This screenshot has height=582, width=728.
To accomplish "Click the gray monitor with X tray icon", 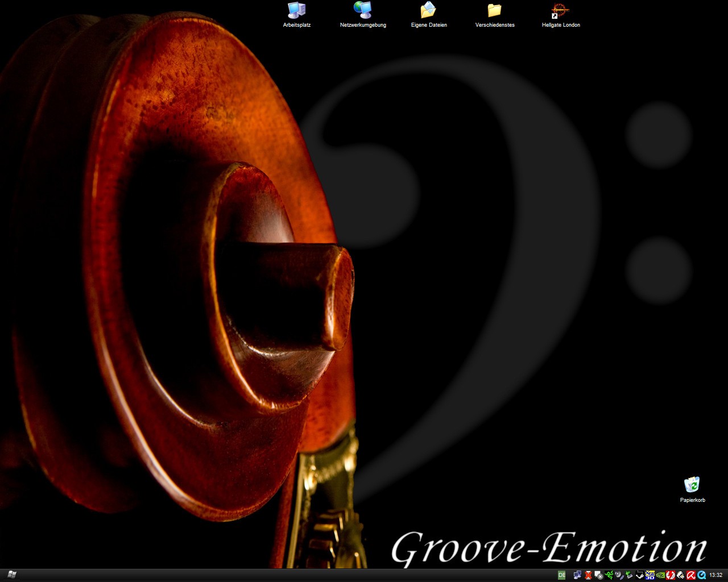I will (x=598, y=575).
